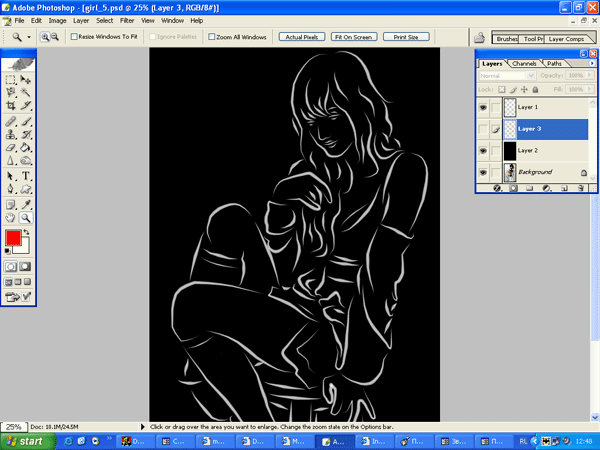Show Layer 3 visibility box
Image resolution: width=600 pixels, height=450 pixels.
click(x=483, y=129)
